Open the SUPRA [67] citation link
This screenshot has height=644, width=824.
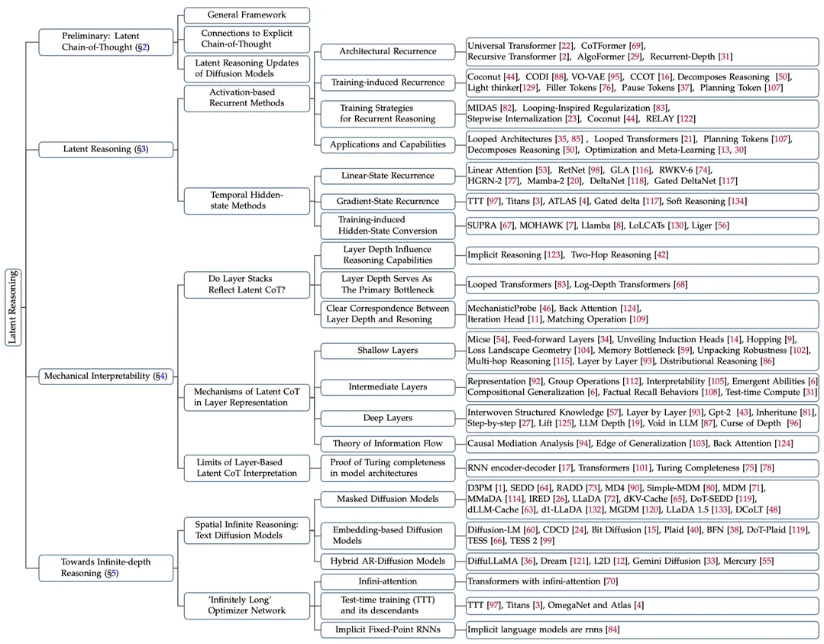[491, 225]
